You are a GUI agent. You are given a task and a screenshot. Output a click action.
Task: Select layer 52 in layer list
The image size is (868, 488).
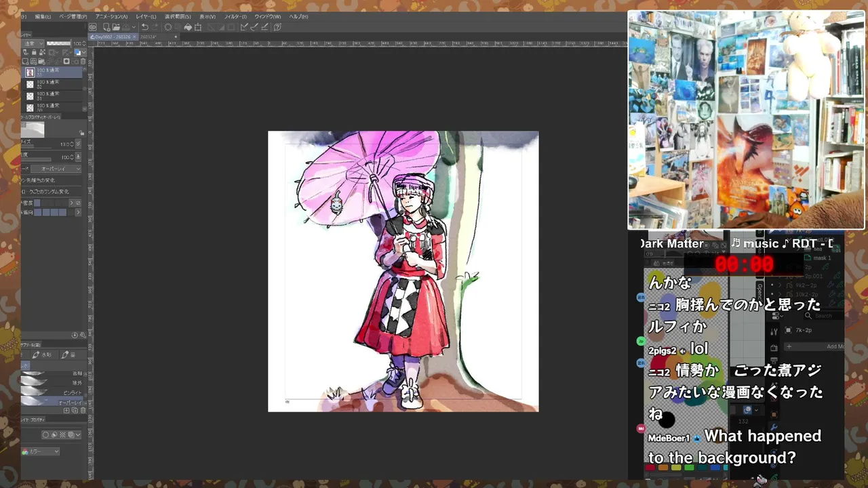tap(52, 84)
